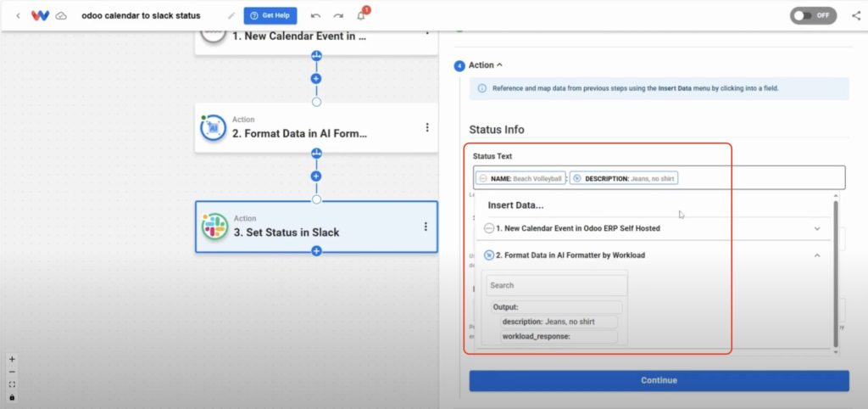
Task: Insert the description: Jeans, no shirt value
Action: click(559, 322)
